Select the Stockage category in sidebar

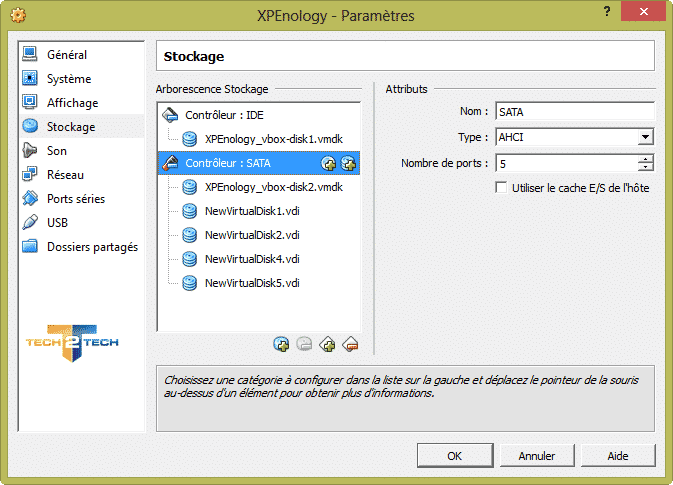82,127
